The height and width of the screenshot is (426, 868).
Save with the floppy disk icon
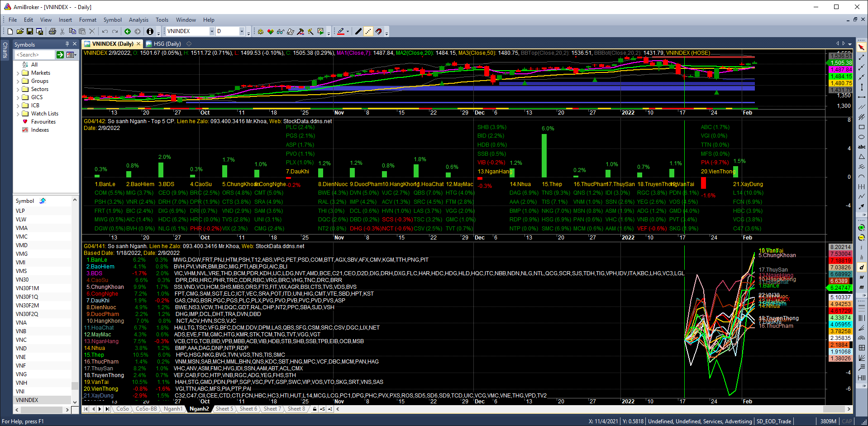(30, 31)
